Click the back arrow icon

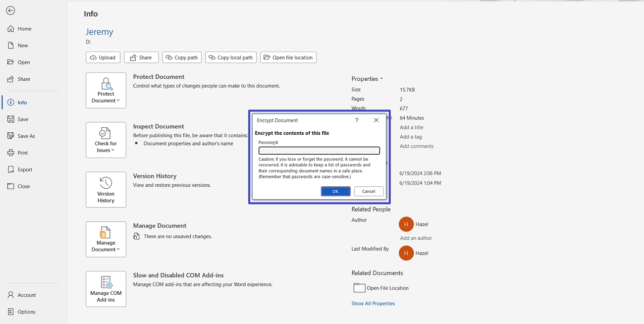click(10, 10)
